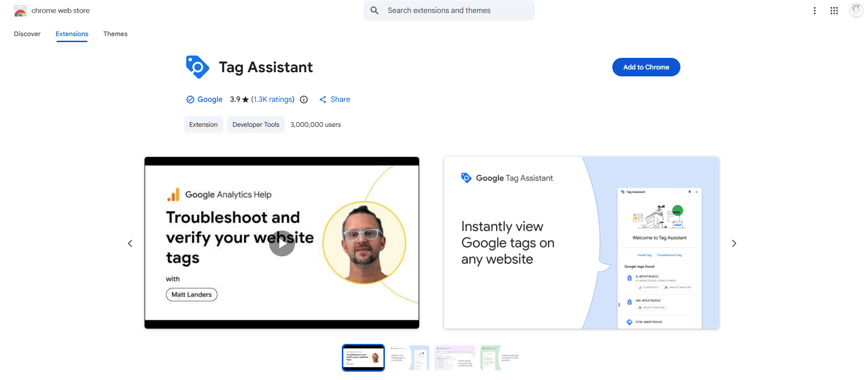Switch to the Themes tab
The width and height of the screenshot is (868, 380).
[115, 34]
